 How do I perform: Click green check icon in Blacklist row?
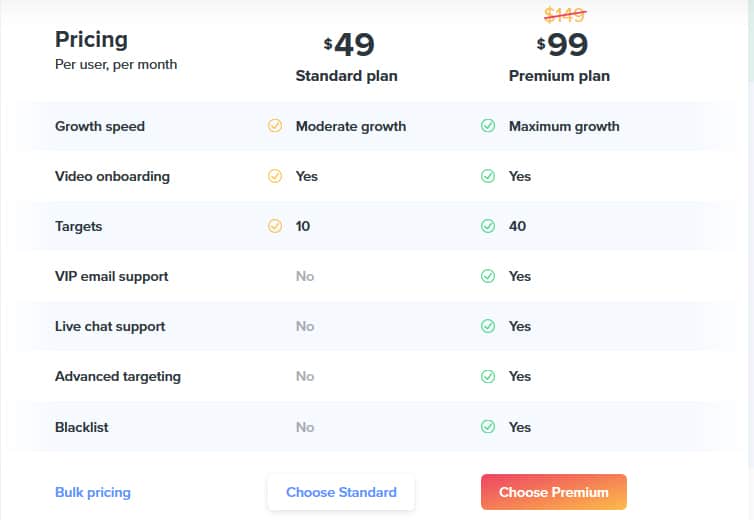tap(488, 427)
